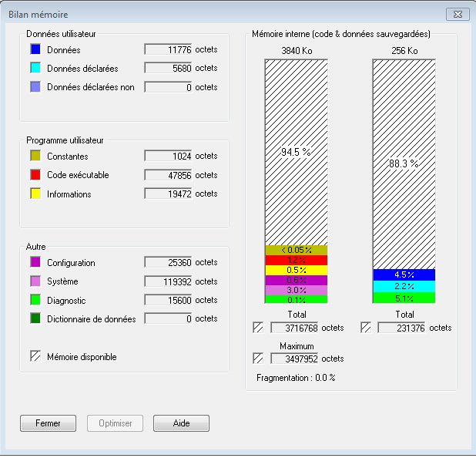Click the disabled Optimiser button
The image size is (476, 458).
[x=116, y=423]
